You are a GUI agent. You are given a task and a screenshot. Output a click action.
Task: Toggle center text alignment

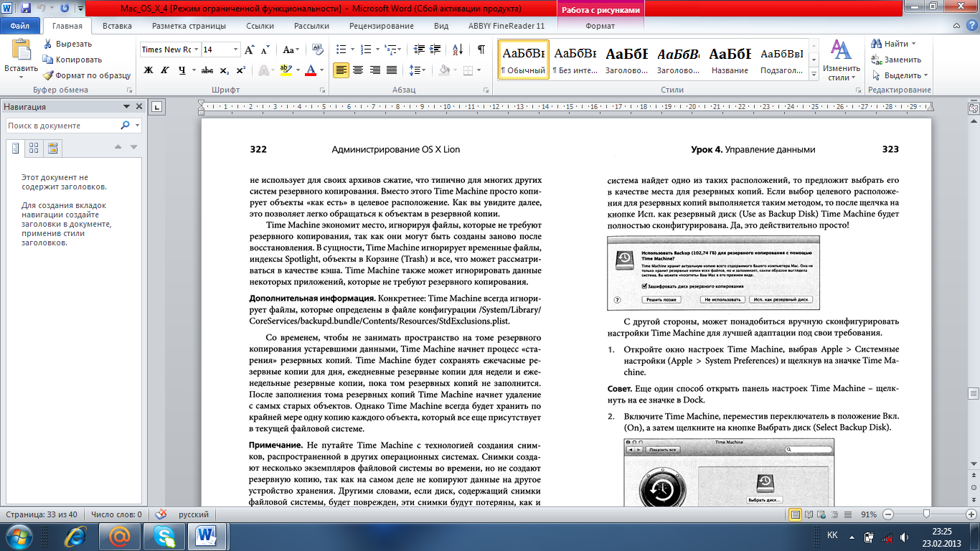(357, 70)
